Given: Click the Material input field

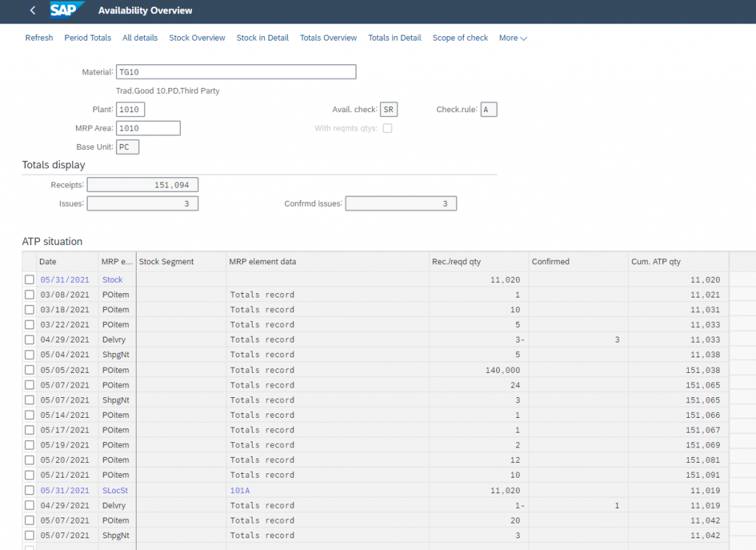Looking at the screenshot, I should pos(236,72).
